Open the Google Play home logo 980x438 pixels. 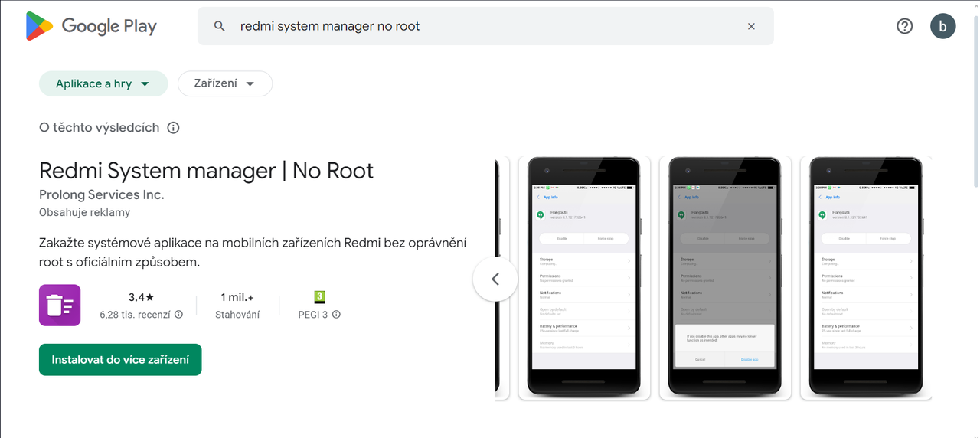tap(91, 26)
